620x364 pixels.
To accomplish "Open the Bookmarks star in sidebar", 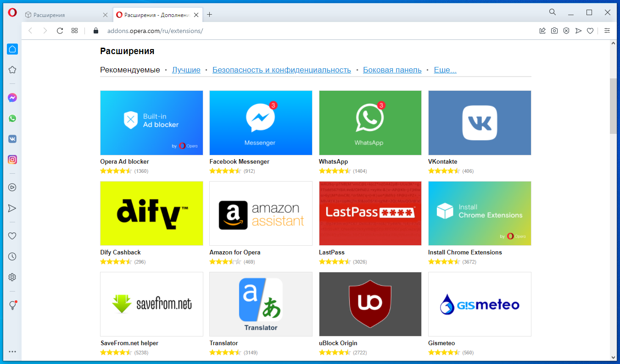I will 12,70.
